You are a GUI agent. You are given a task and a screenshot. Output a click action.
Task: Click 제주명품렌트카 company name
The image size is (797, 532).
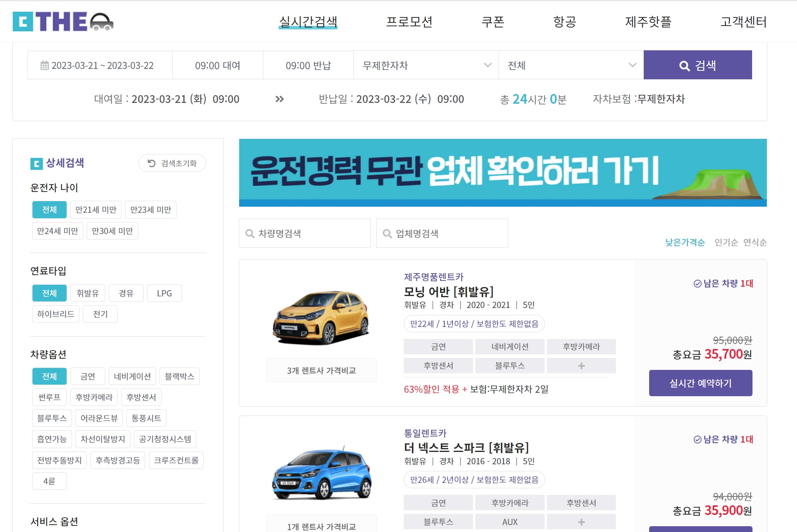[x=434, y=277]
